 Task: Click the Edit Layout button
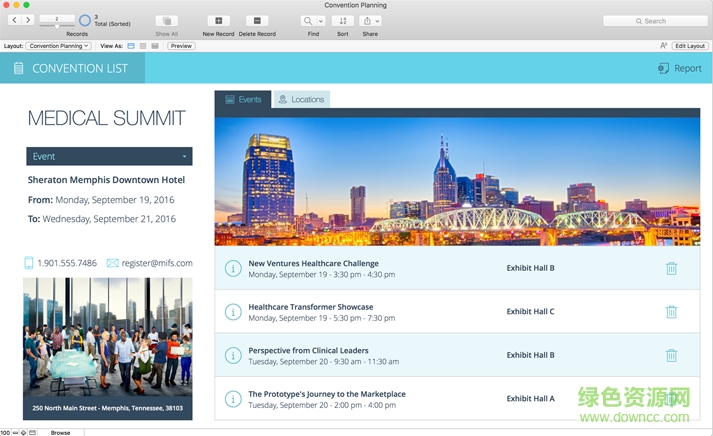[689, 46]
